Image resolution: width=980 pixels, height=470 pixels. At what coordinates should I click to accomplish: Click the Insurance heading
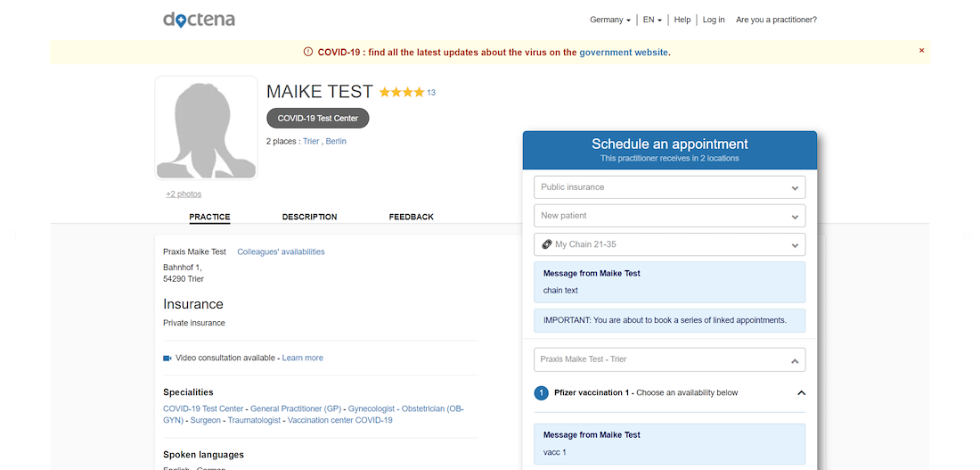193,304
